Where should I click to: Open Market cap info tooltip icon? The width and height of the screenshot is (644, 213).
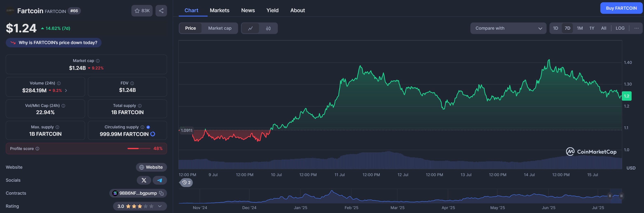[x=98, y=61]
